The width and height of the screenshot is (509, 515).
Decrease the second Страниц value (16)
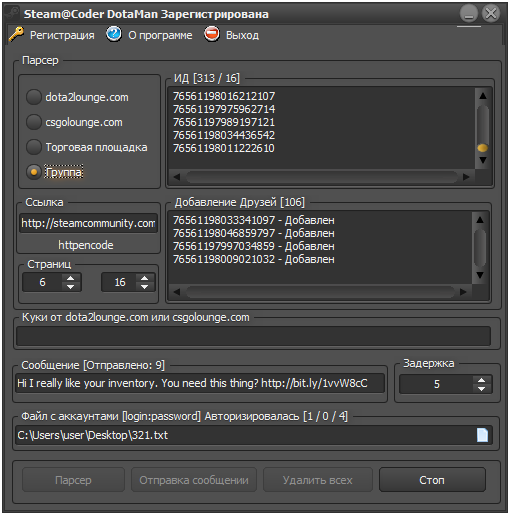pyautogui.click(x=144, y=287)
